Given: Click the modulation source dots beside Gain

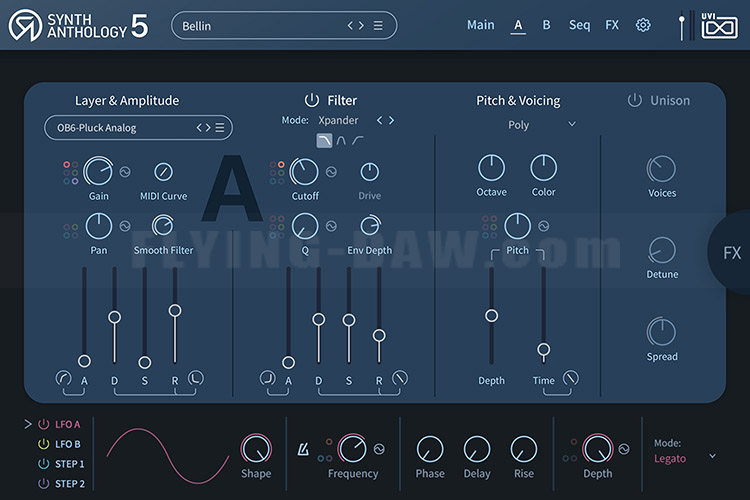Looking at the screenshot, I should click(x=70, y=173).
